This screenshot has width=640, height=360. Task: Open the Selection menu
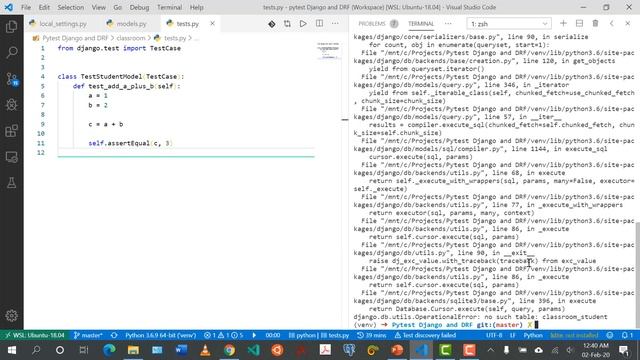click(71, 7)
